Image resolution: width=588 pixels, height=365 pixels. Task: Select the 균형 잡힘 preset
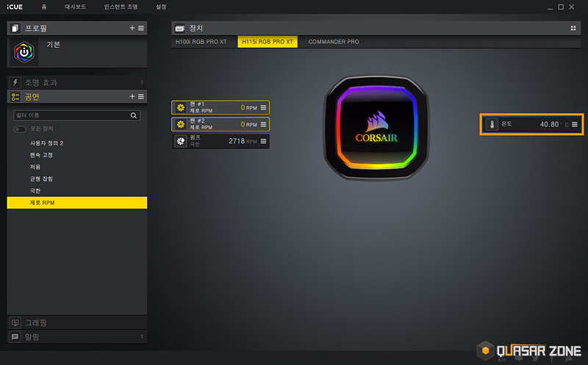click(x=77, y=178)
